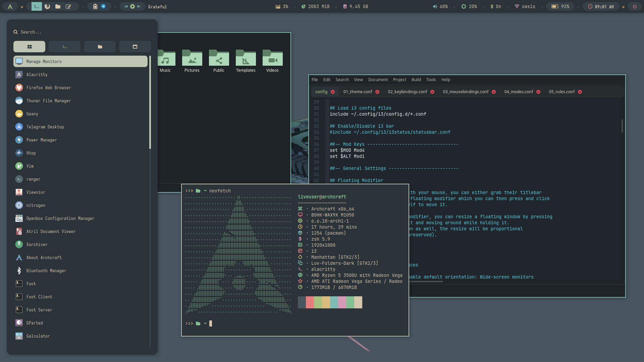This screenshot has height=362, width=644.
Task: Switch to 02_keybindings.conf tab
Action: 407,92
